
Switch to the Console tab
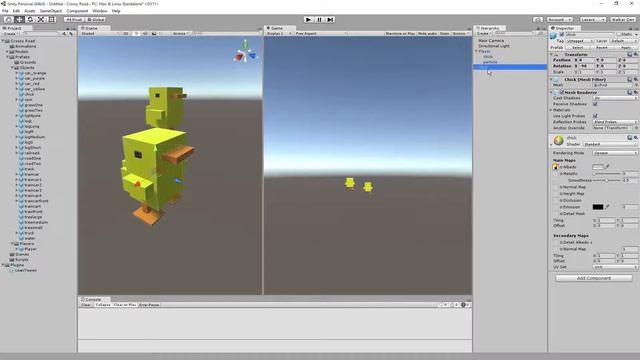(93, 299)
